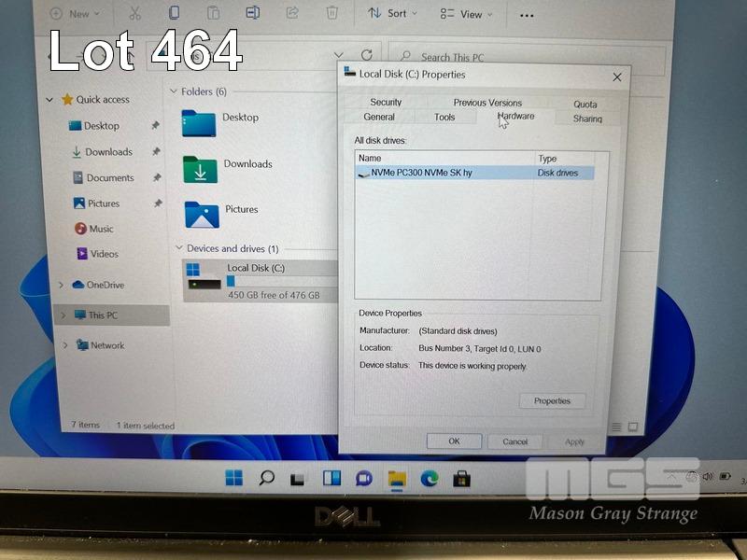Click the Properties button for the drive
The image size is (747, 560).
tap(552, 401)
